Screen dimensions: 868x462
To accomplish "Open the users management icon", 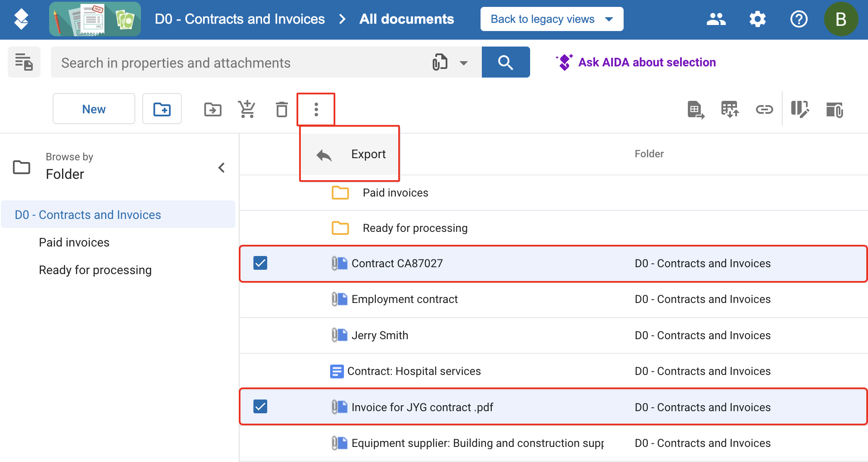I will coord(716,19).
